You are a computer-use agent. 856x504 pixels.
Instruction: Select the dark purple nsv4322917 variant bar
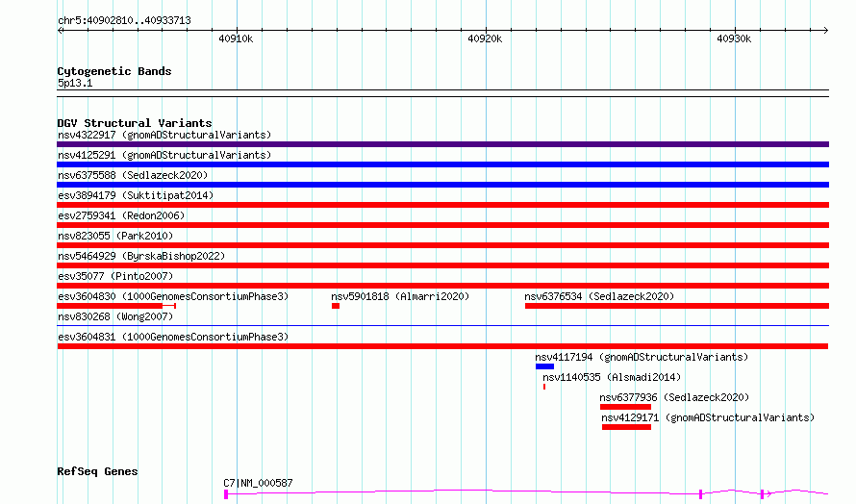pyautogui.click(x=442, y=144)
